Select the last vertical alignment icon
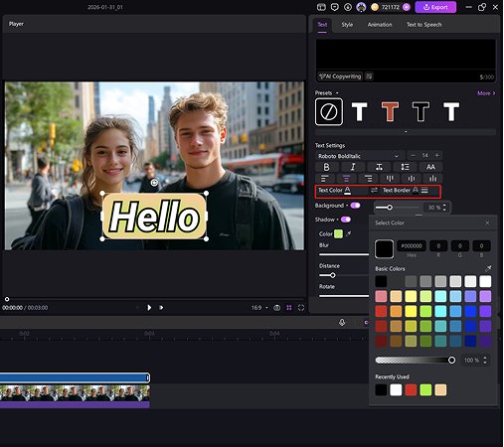This screenshot has width=504, height=447. tap(432, 179)
